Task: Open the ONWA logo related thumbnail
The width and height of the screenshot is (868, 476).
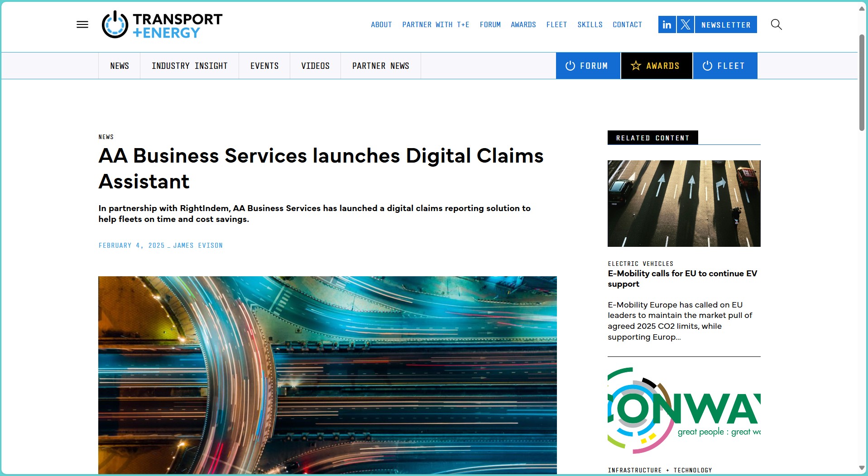Action: coord(684,410)
